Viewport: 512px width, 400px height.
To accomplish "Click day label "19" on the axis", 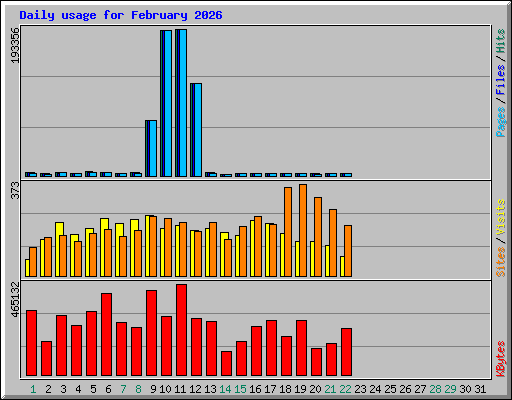I will 300,389.
